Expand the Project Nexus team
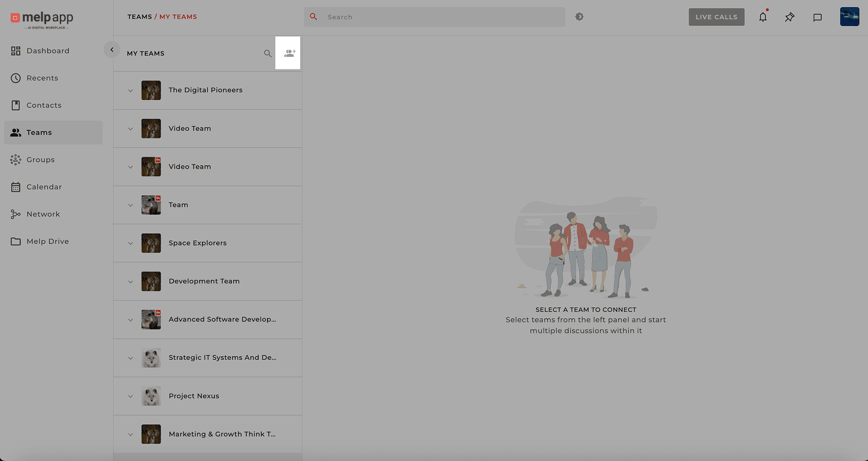Screen dimensions: 868x461 pyautogui.click(x=131, y=396)
